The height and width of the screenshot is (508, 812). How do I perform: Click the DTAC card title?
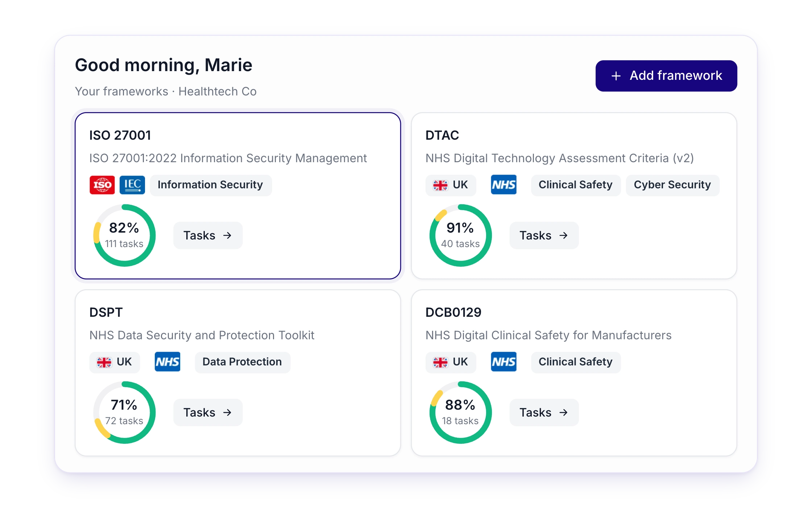(442, 135)
